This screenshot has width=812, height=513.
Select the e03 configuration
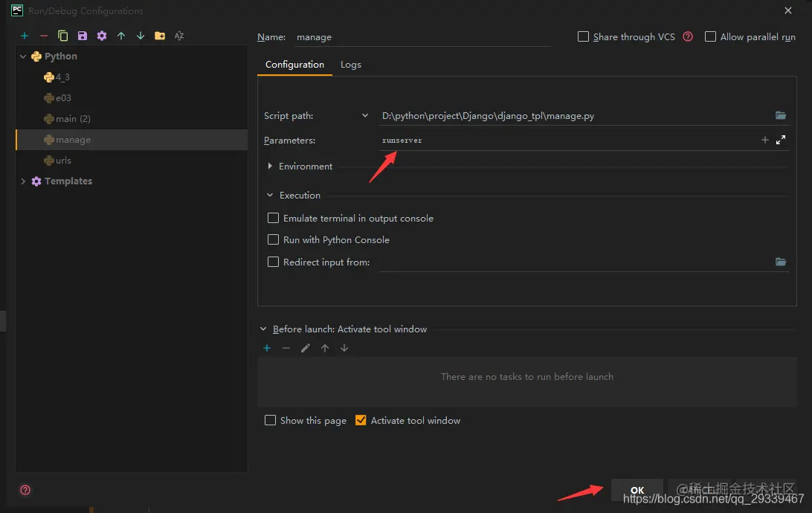[x=132, y=98]
